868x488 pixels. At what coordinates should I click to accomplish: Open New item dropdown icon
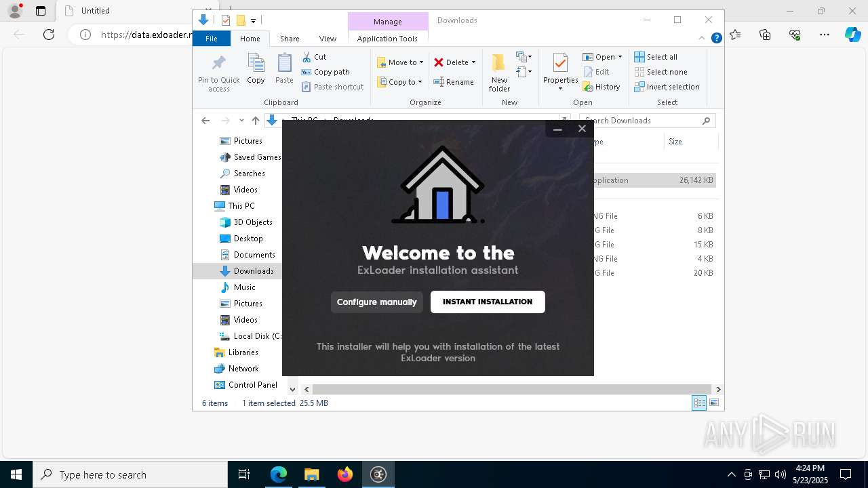click(524, 57)
